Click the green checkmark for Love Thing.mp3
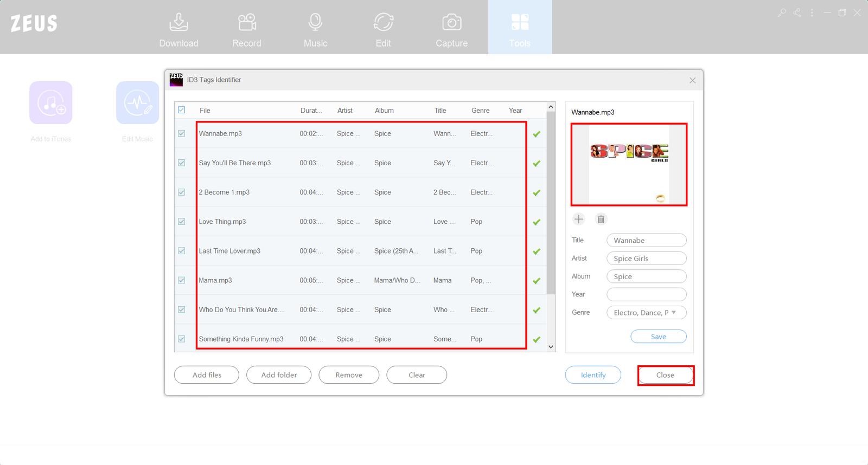This screenshot has height=465, width=868. tap(537, 222)
